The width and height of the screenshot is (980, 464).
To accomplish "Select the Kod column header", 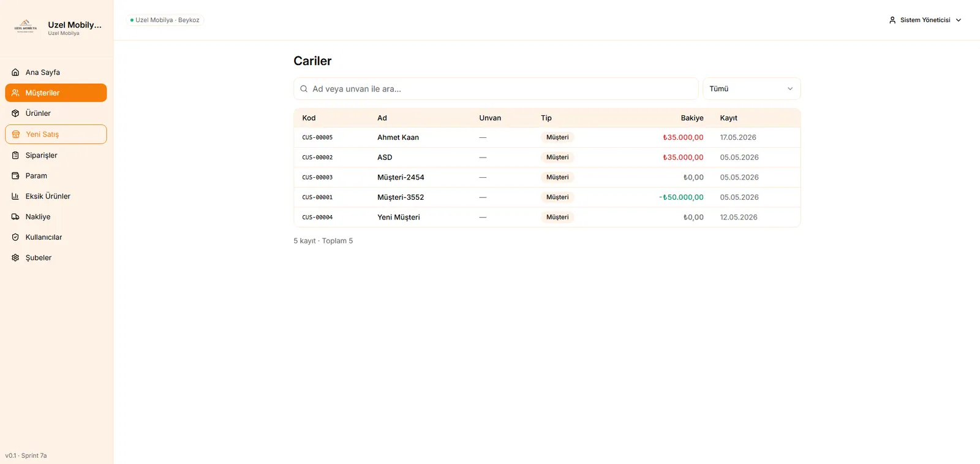I will (x=309, y=118).
